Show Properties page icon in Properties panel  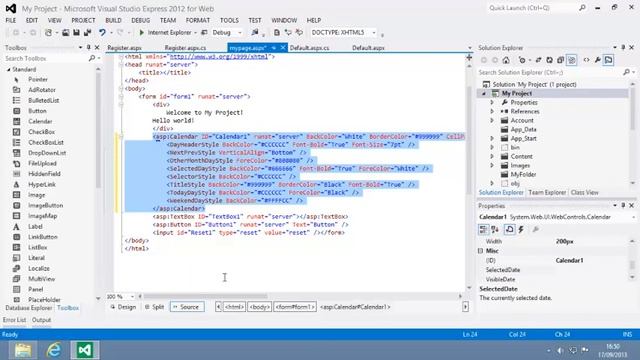(509, 229)
